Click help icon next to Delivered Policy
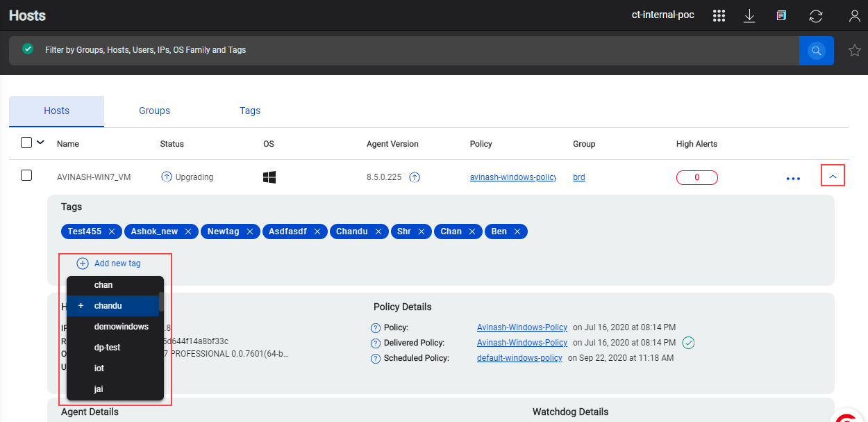This screenshot has width=868, height=422. coord(376,343)
